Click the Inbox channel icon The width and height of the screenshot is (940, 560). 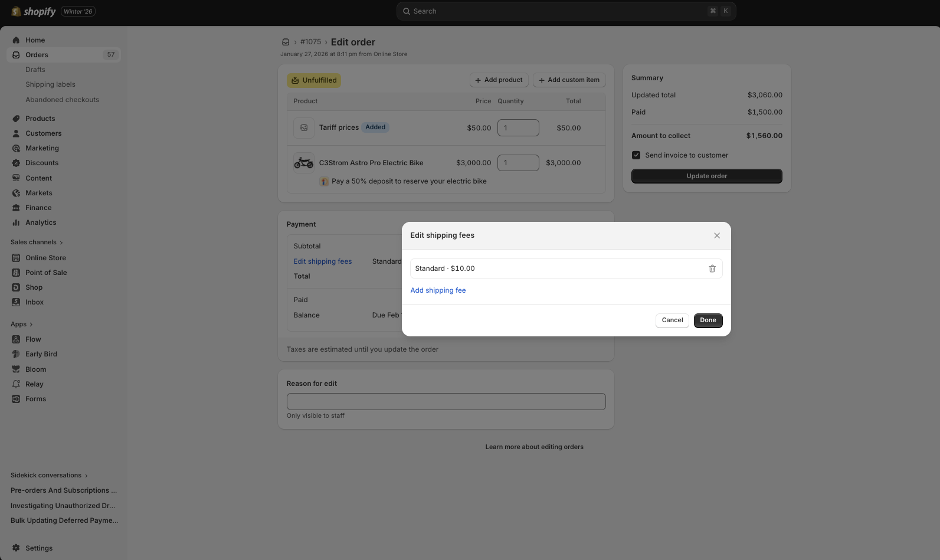pos(16,302)
